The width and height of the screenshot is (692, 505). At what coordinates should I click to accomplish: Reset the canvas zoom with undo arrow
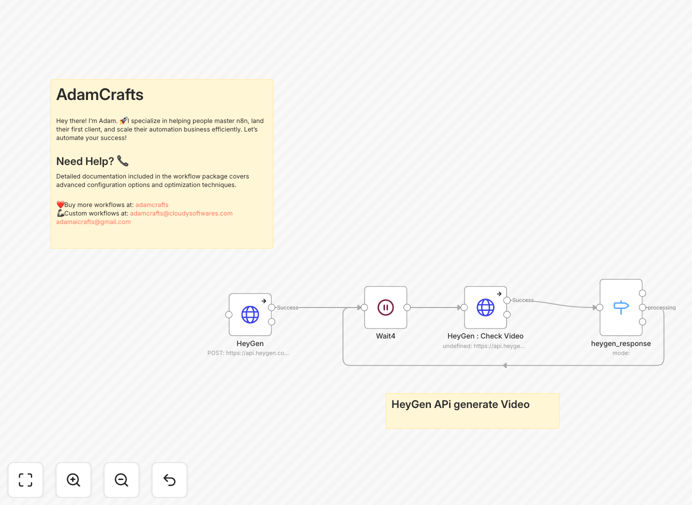pyautogui.click(x=169, y=480)
